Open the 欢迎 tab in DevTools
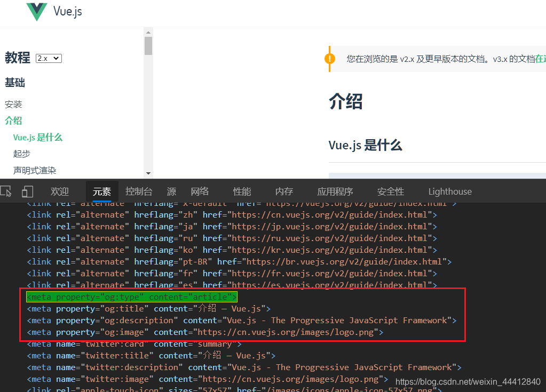The image size is (546, 392). (59, 191)
